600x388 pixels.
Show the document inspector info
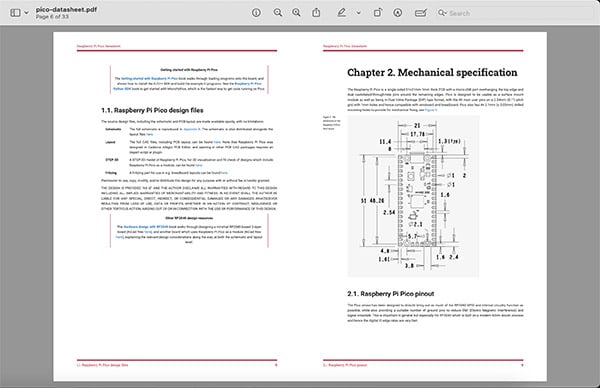pos(256,13)
